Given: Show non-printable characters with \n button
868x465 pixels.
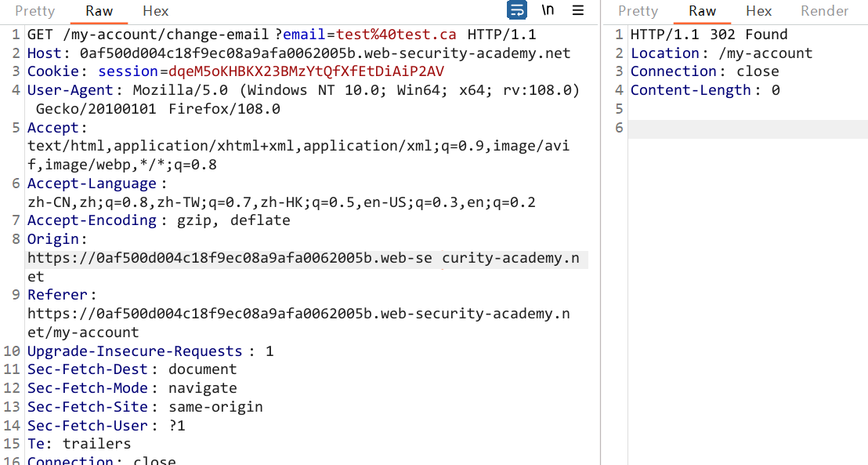Looking at the screenshot, I should pos(548,10).
